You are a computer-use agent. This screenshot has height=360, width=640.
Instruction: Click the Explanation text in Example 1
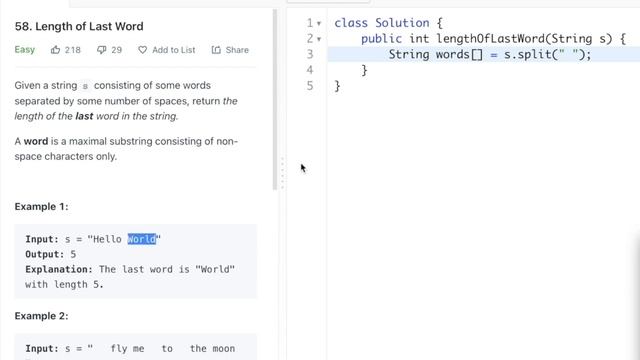pos(130,277)
